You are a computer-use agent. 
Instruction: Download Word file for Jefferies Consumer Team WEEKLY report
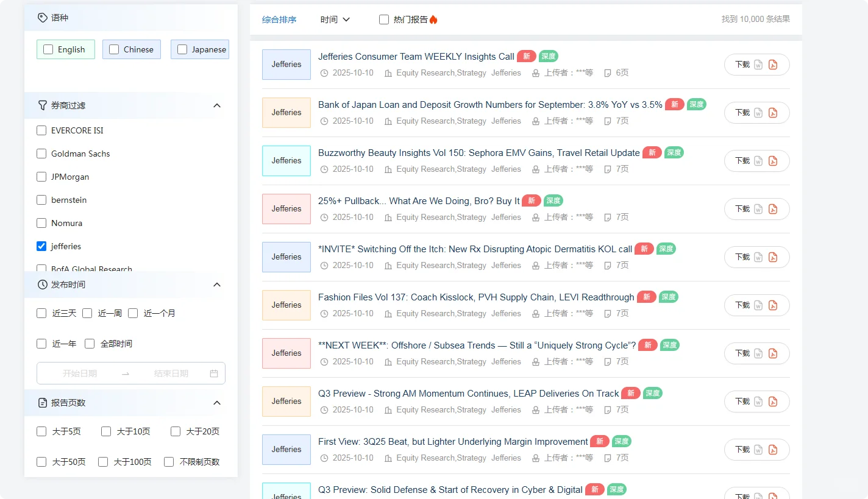(x=758, y=65)
